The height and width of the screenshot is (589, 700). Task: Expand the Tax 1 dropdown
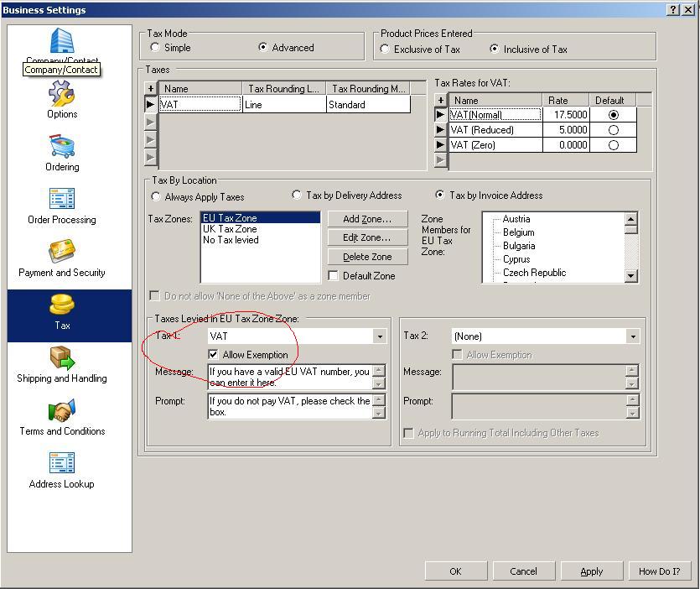(x=379, y=336)
